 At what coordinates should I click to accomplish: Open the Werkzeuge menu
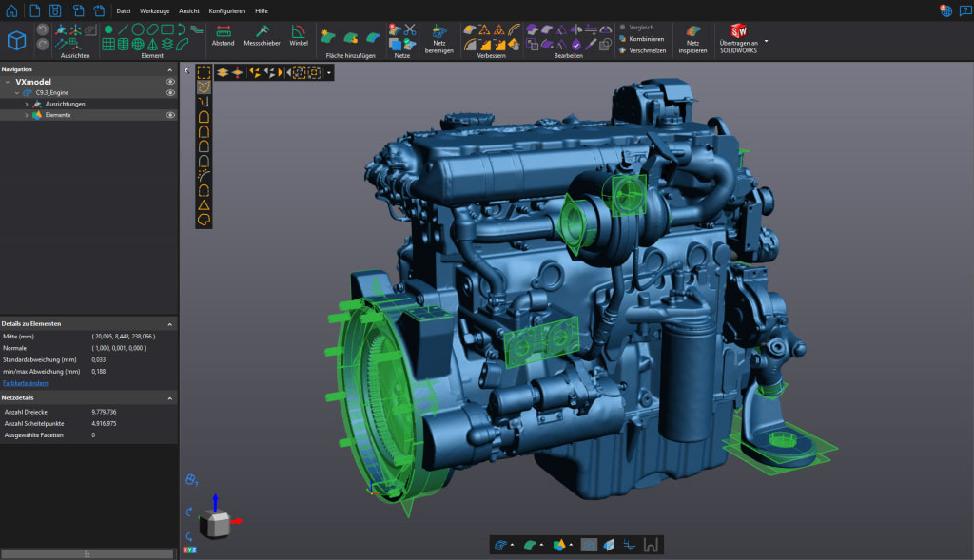[154, 10]
